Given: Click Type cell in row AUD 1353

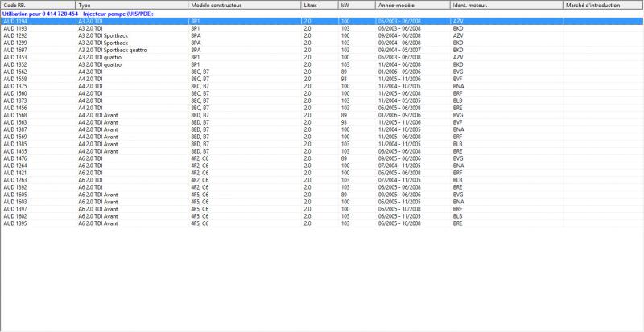Looking at the screenshot, I should (100, 57).
